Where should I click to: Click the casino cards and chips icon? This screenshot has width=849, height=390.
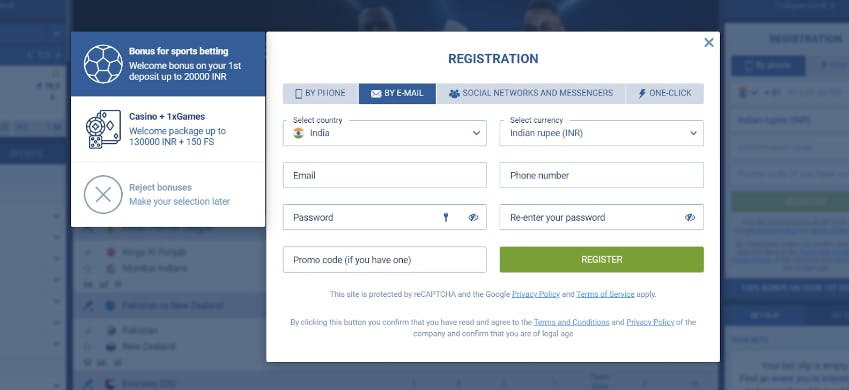coord(103,129)
